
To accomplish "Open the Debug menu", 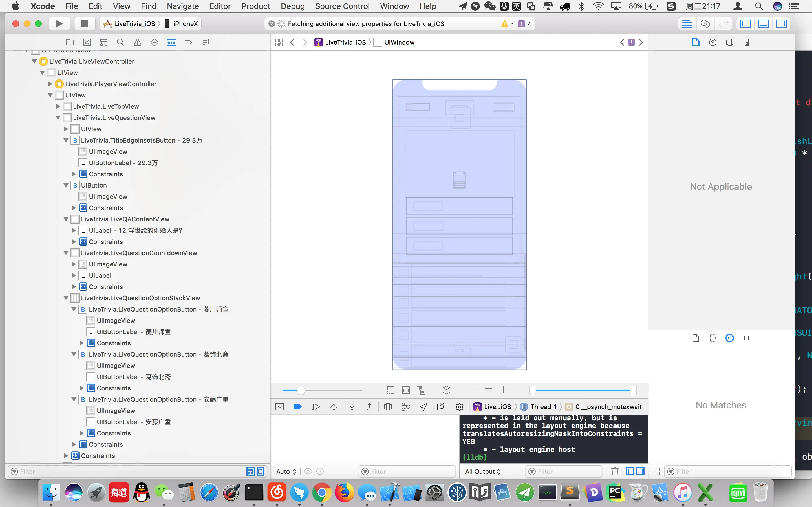I will click(x=293, y=6).
